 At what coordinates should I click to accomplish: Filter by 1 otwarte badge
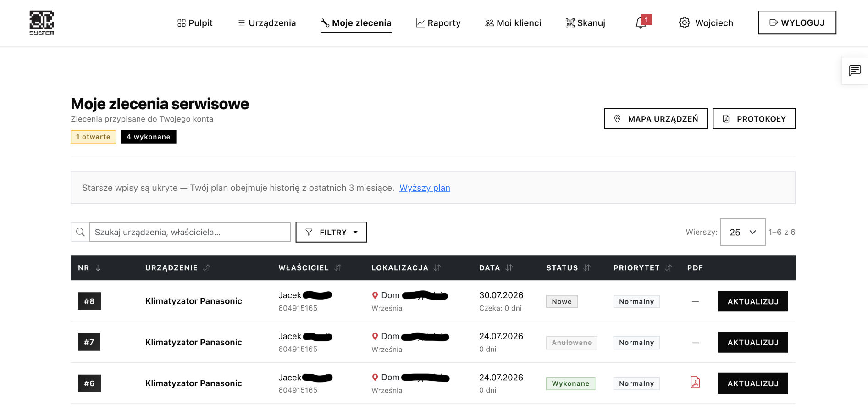[x=93, y=137]
